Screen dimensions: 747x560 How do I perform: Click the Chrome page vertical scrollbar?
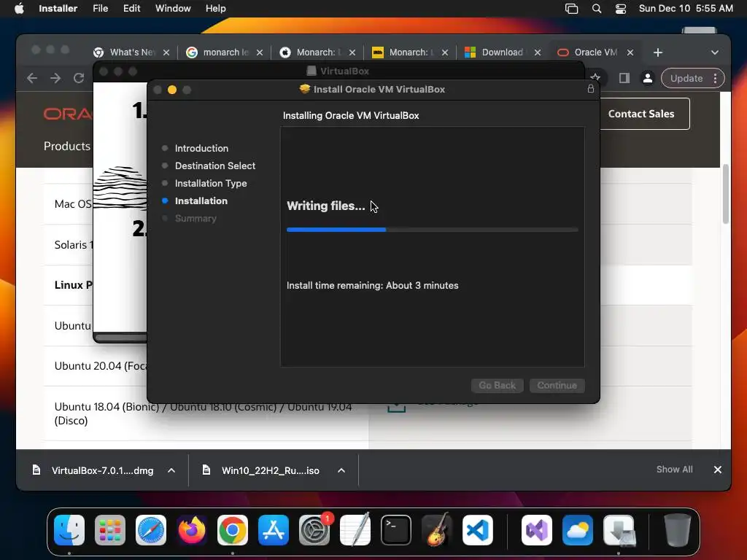pyautogui.click(x=726, y=194)
